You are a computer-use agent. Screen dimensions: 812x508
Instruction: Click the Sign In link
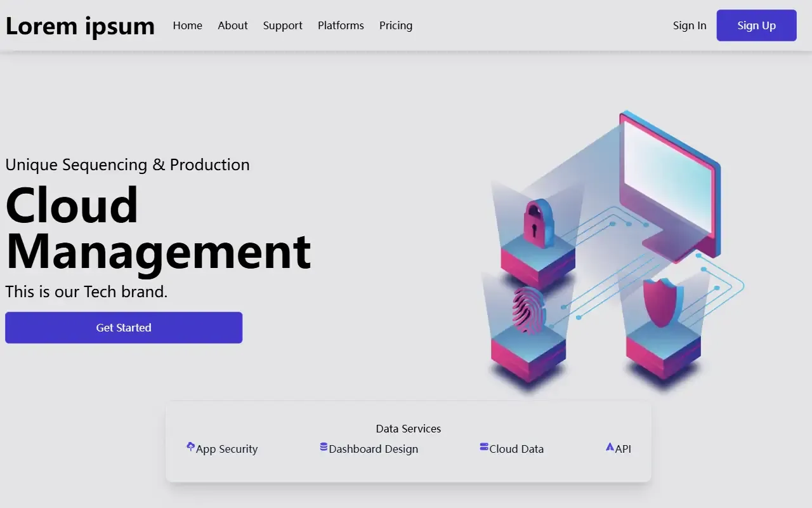point(690,25)
